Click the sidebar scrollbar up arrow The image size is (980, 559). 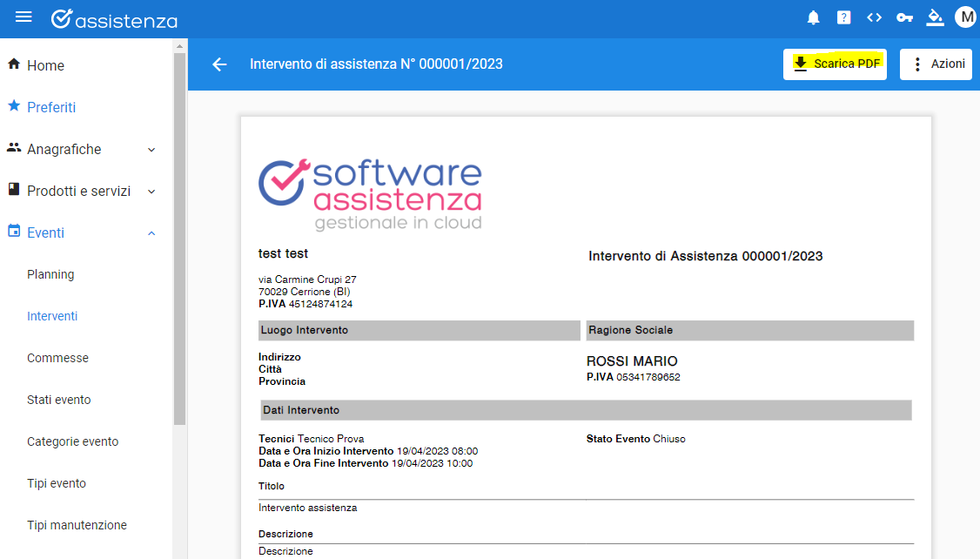[x=180, y=45]
